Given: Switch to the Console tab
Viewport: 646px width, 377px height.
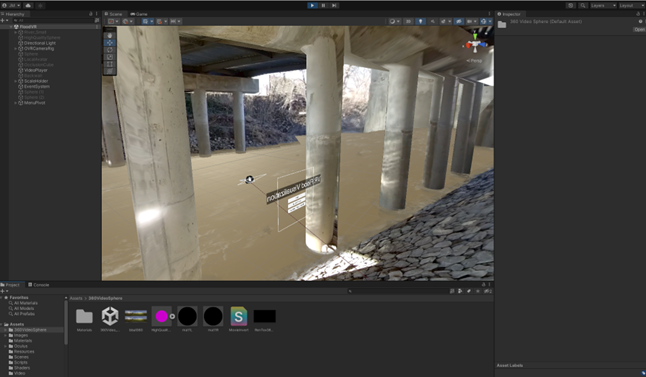Looking at the screenshot, I should pyautogui.click(x=39, y=285).
